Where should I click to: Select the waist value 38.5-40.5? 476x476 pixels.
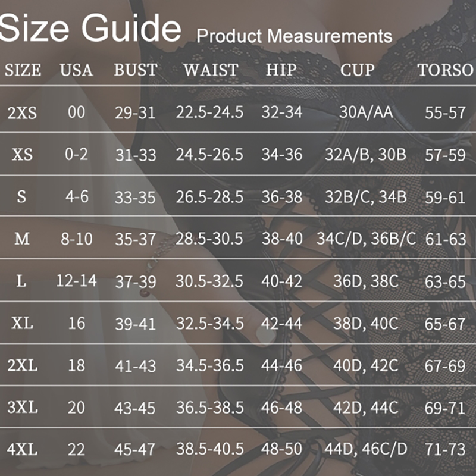pyautogui.click(x=209, y=450)
